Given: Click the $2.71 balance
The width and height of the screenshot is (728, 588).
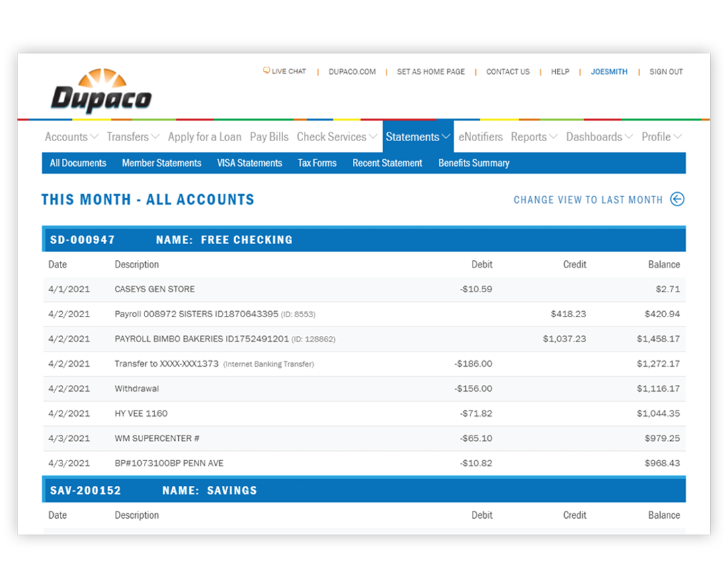Looking at the screenshot, I should pyautogui.click(x=668, y=289).
